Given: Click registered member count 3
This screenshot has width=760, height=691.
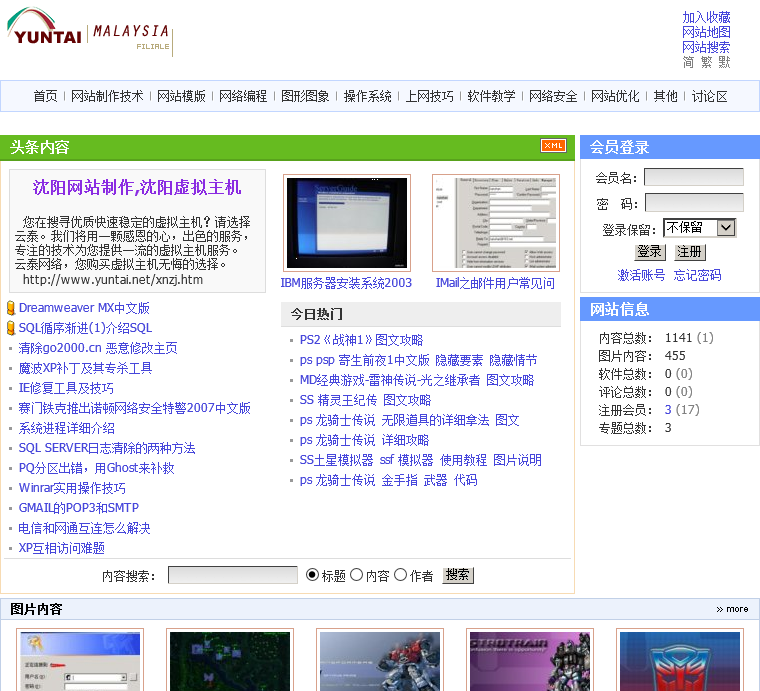Looking at the screenshot, I should tap(668, 410).
